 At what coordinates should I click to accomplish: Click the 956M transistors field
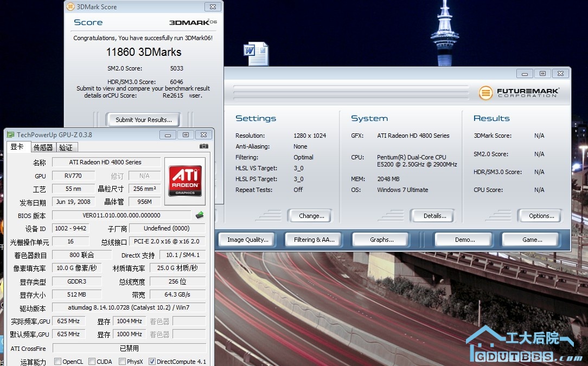click(x=145, y=202)
